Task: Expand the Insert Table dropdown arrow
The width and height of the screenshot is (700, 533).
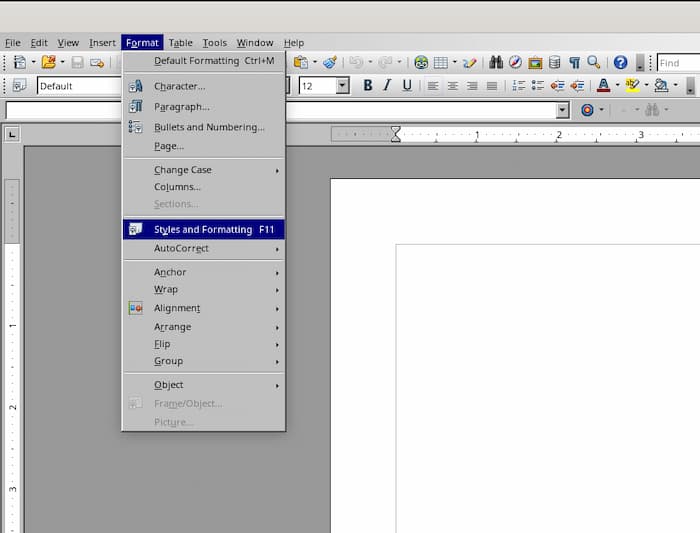Action: [454, 62]
